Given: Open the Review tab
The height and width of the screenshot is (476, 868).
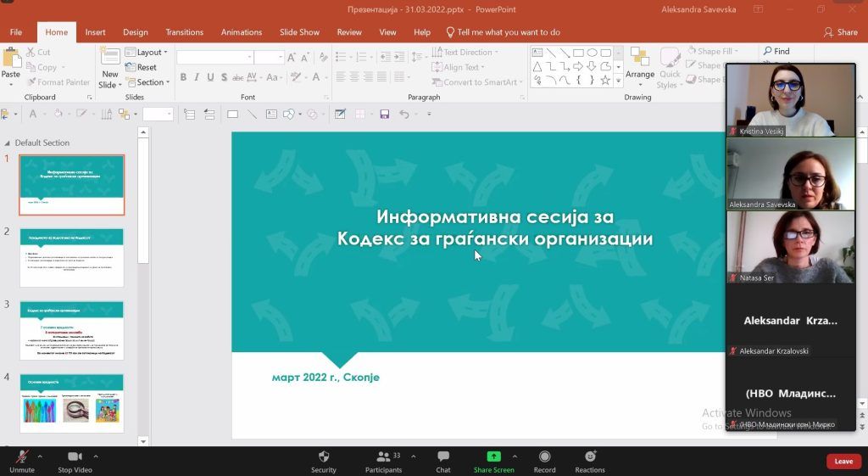Looking at the screenshot, I should [x=349, y=32].
